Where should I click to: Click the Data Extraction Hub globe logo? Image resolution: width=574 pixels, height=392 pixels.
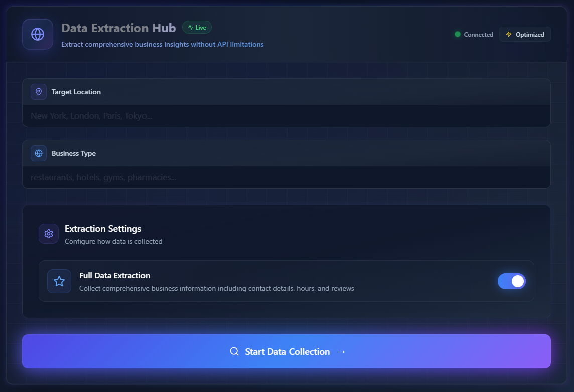(x=37, y=34)
